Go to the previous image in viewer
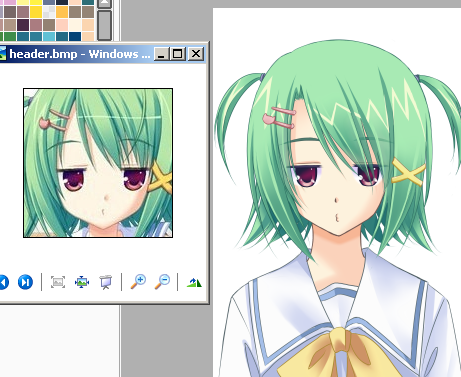 4,282
